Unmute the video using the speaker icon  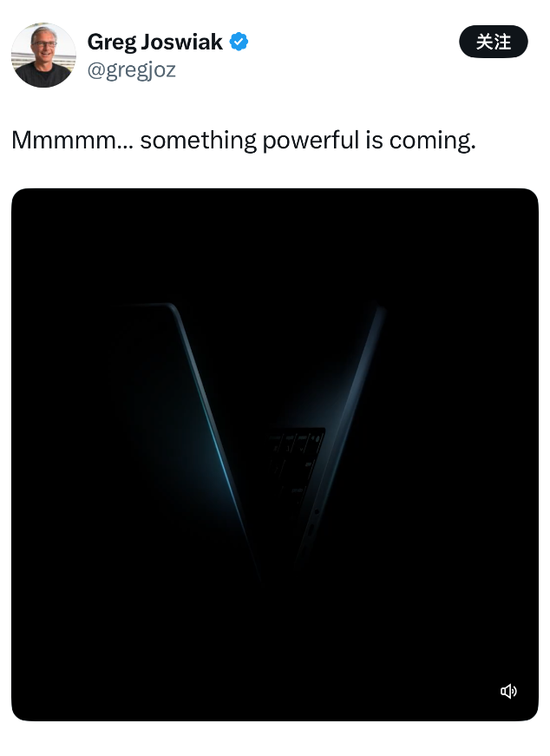(508, 692)
